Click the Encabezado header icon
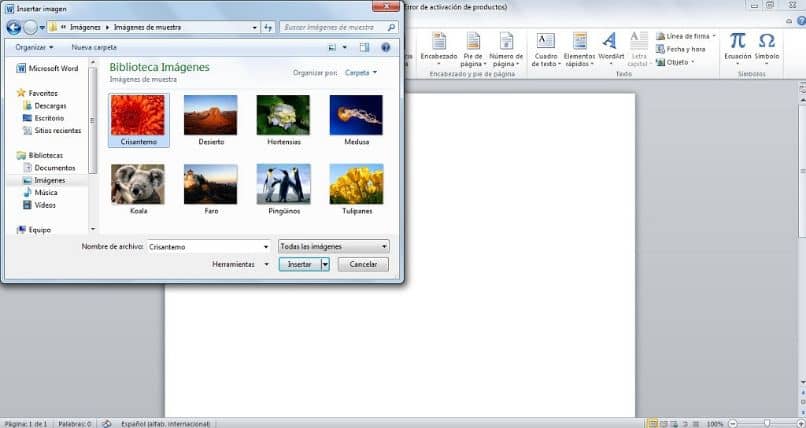This screenshot has height=428, width=806. tap(438, 41)
